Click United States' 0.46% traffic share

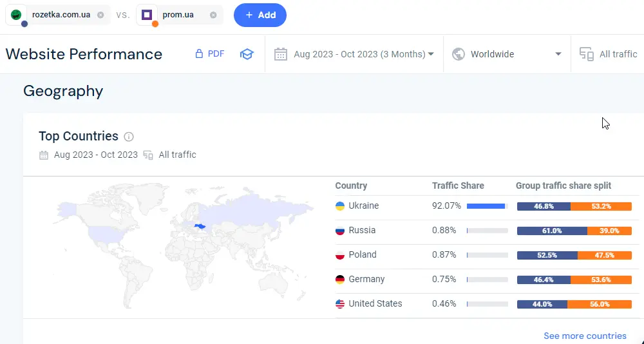(444, 303)
